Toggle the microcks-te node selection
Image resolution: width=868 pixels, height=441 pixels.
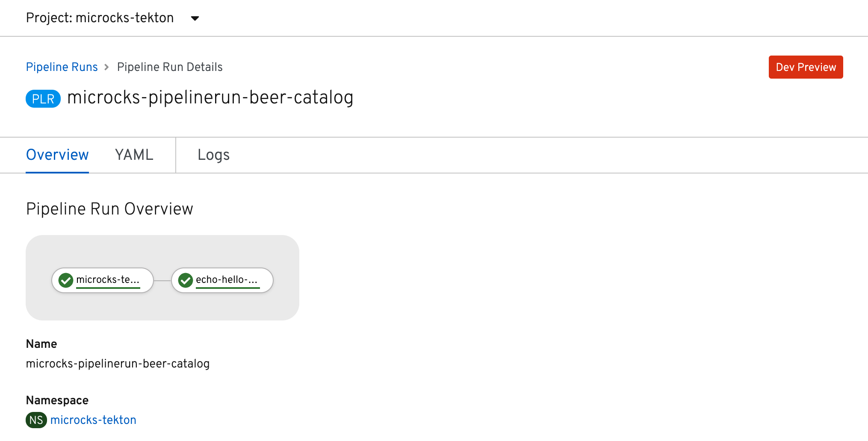coord(103,280)
